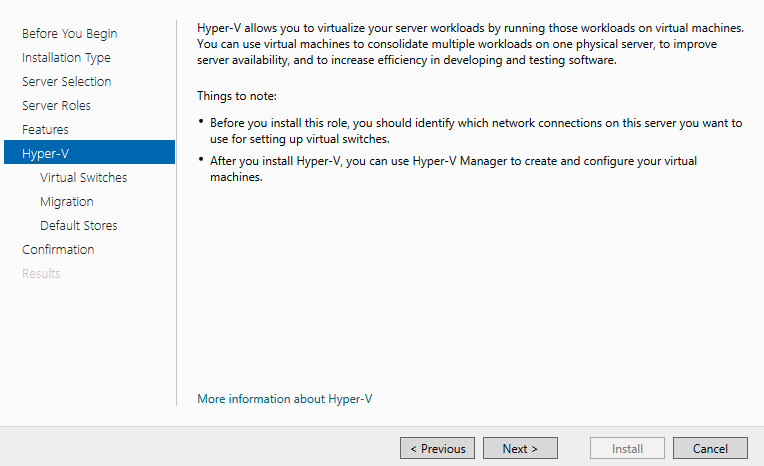Open More information about Hyper-V link

click(x=285, y=399)
